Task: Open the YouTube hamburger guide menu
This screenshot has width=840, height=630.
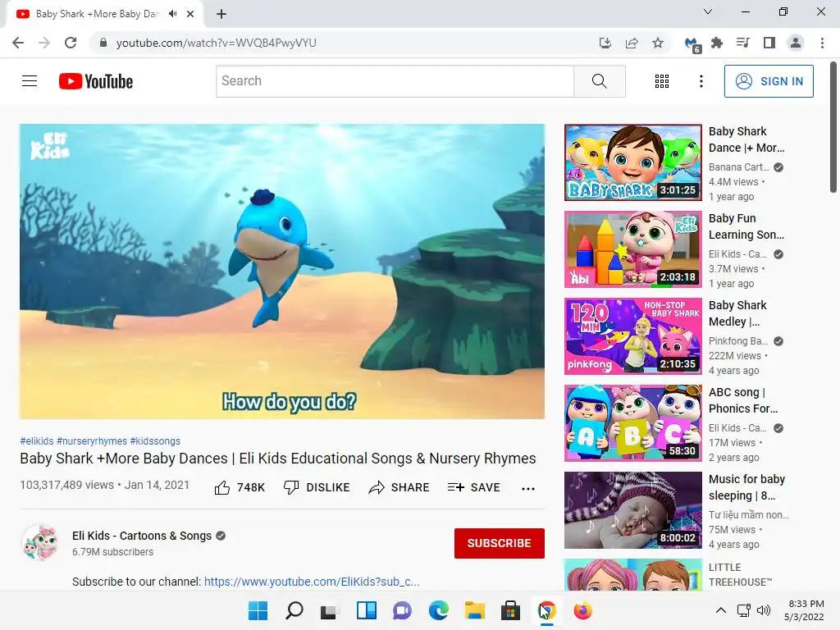Action: (30, 81)
